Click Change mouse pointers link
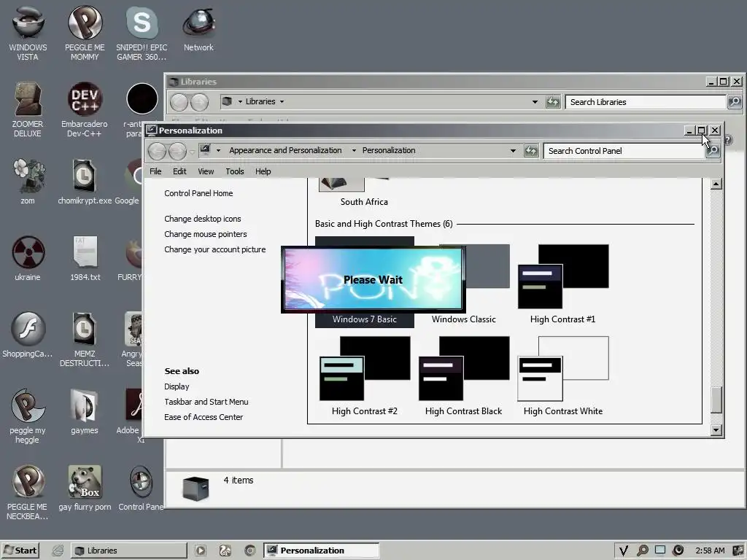Image resolution: width=747 pixels, height=560 pixels. (x=205, y=234)
